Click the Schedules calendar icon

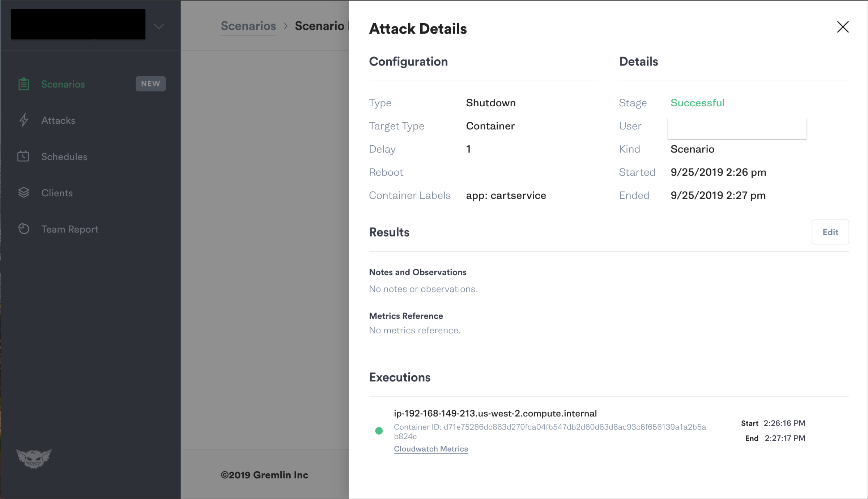coord(23,156)
